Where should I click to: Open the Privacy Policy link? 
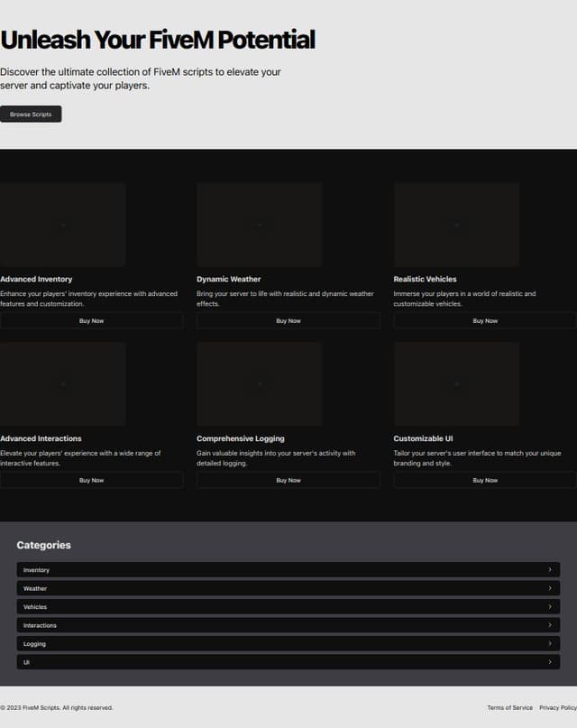point(558,707)
